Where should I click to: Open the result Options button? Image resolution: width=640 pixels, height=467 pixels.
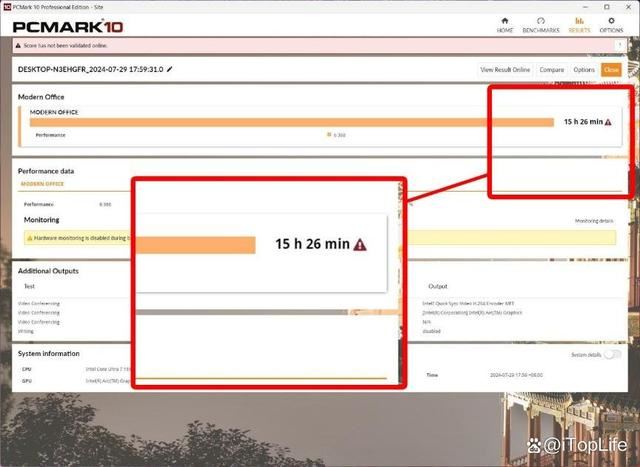coord(584,70)
